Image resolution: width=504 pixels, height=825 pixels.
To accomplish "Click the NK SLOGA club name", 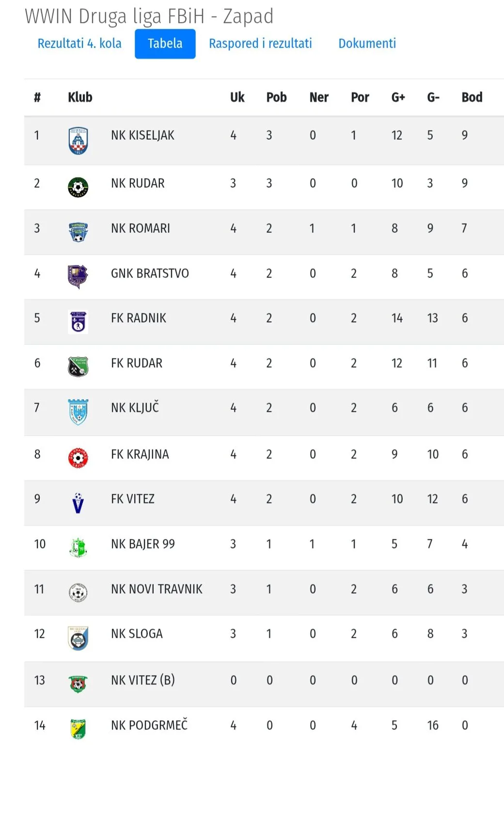I will coord(137,634).
